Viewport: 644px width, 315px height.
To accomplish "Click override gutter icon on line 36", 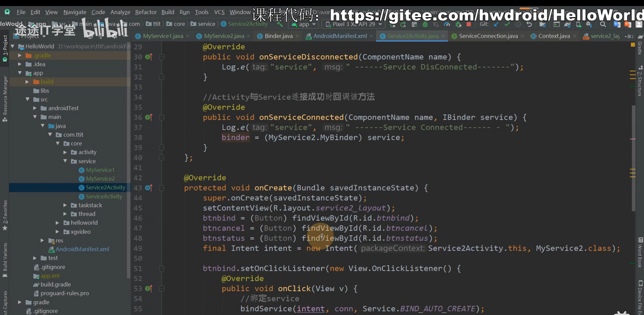I will [x=149, y=117].
